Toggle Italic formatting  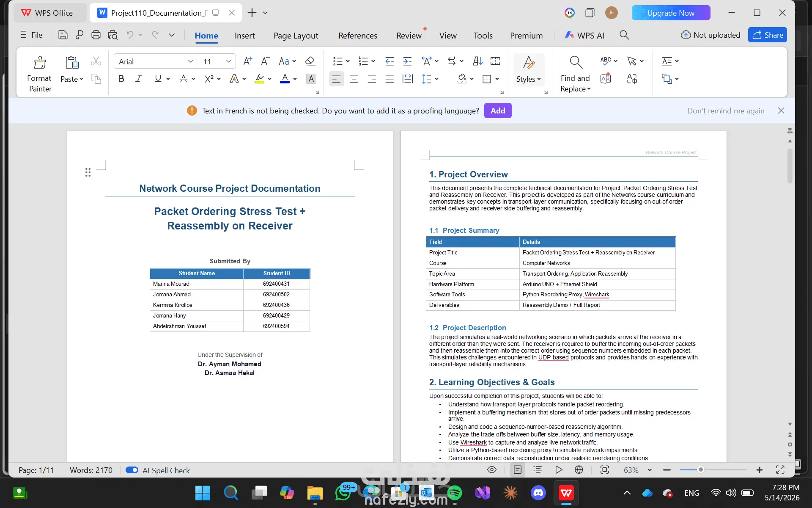point(139,79)
